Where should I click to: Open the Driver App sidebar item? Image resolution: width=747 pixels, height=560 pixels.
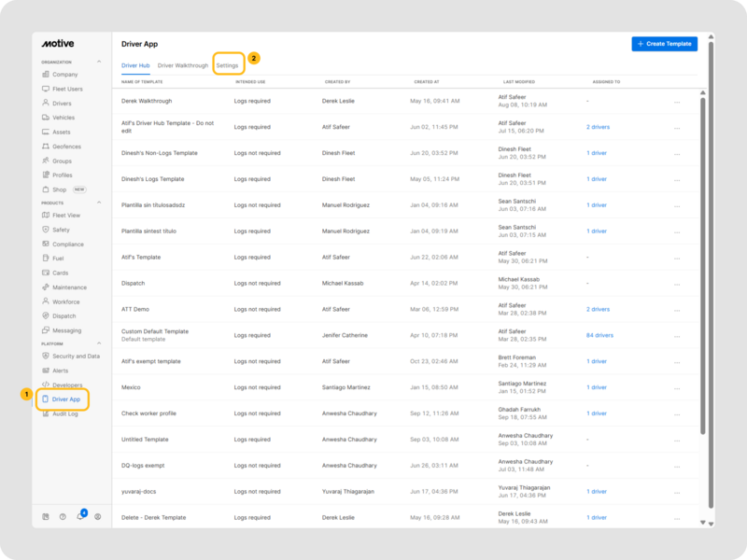(x=65, y=399)
